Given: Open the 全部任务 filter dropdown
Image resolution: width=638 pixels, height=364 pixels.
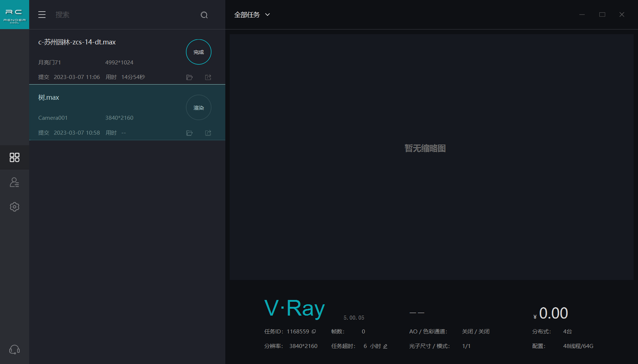Looking at the screenshot, I should (x=252, y=15).
